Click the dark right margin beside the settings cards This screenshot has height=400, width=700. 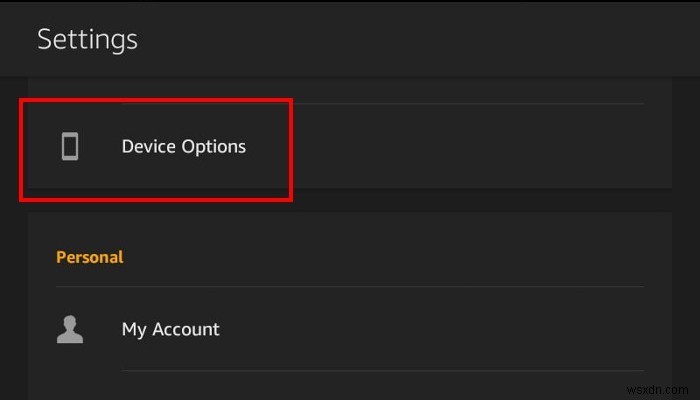(x=686, y=250)
